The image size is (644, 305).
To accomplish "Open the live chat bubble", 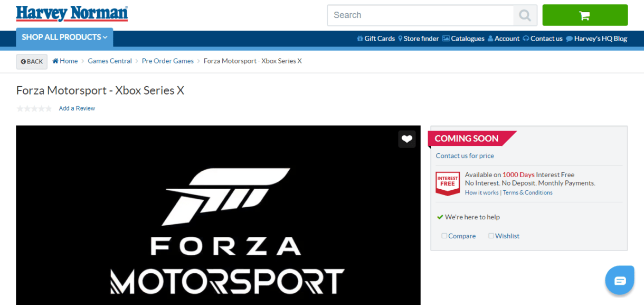I will (620, 280).
